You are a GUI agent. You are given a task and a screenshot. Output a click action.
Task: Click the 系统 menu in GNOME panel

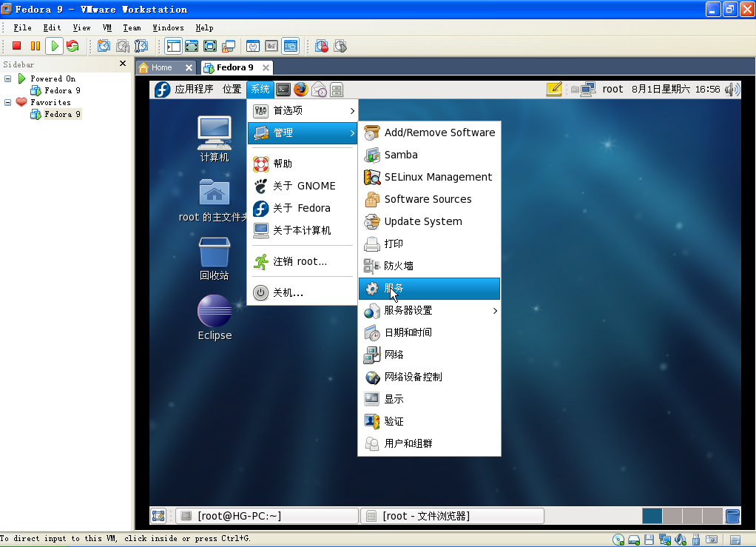tap(260, 90)
